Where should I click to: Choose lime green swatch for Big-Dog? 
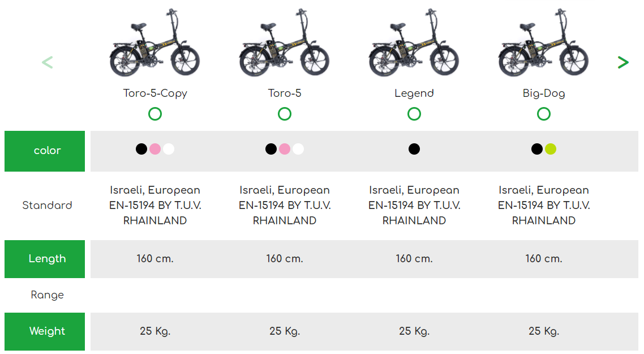coord(551,149)
